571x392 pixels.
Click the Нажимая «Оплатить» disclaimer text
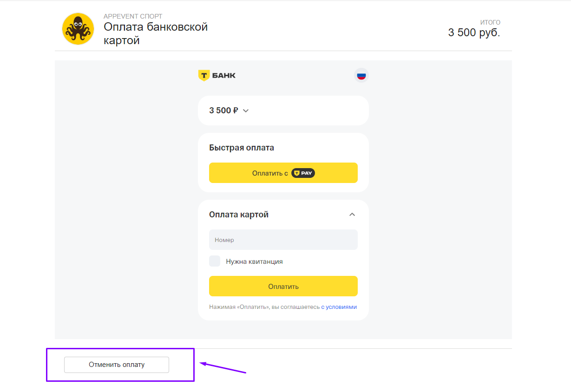tap(264, 307)
